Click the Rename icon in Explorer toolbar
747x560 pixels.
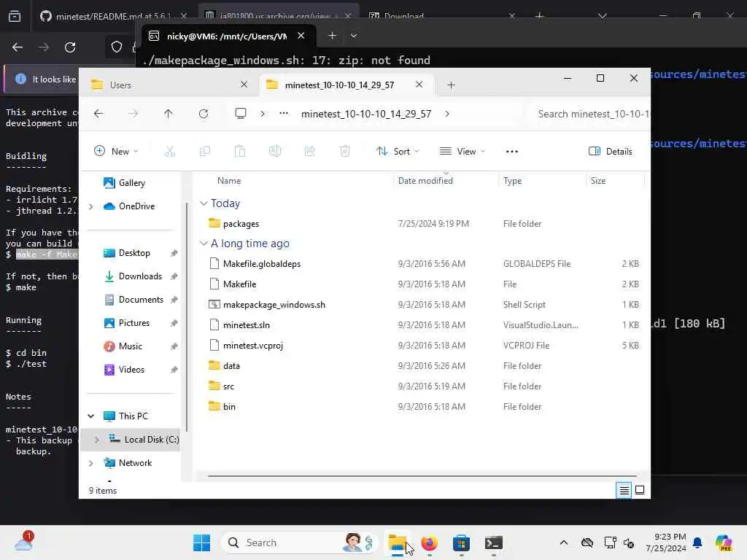click(x=275, y=152)
